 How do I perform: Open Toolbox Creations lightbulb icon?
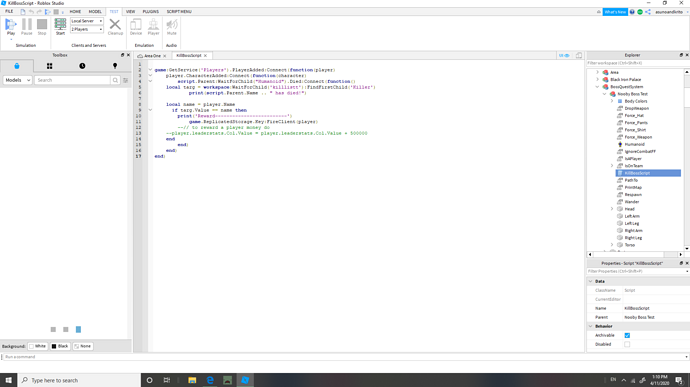click(115, 66)
